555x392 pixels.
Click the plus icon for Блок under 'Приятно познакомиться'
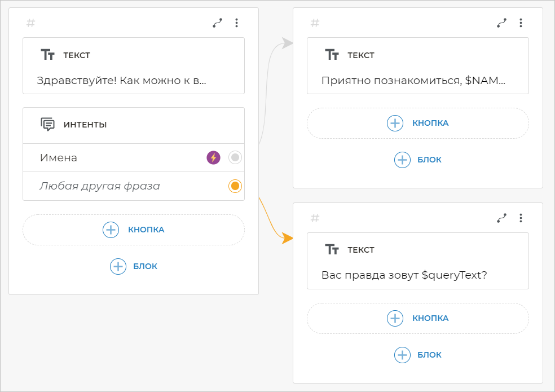(402, 160)
